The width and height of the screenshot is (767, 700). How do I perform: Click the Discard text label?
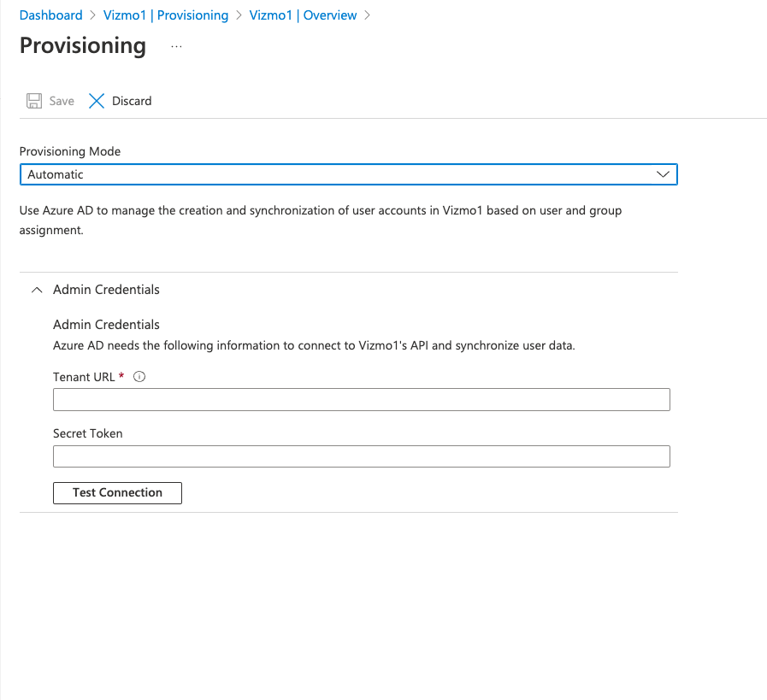point(132,101)
